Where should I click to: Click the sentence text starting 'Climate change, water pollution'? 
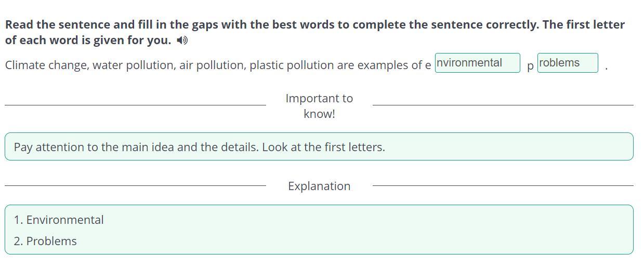[x=218, y=65]
